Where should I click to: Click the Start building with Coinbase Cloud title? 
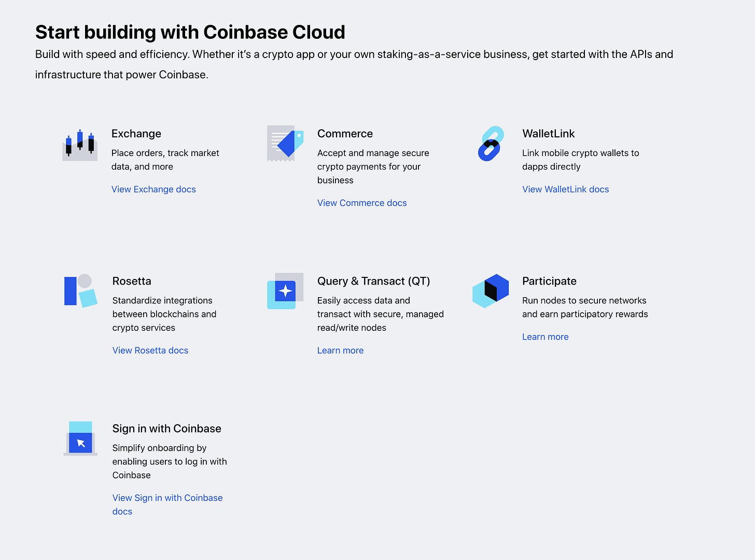click(x=190, y=32)
